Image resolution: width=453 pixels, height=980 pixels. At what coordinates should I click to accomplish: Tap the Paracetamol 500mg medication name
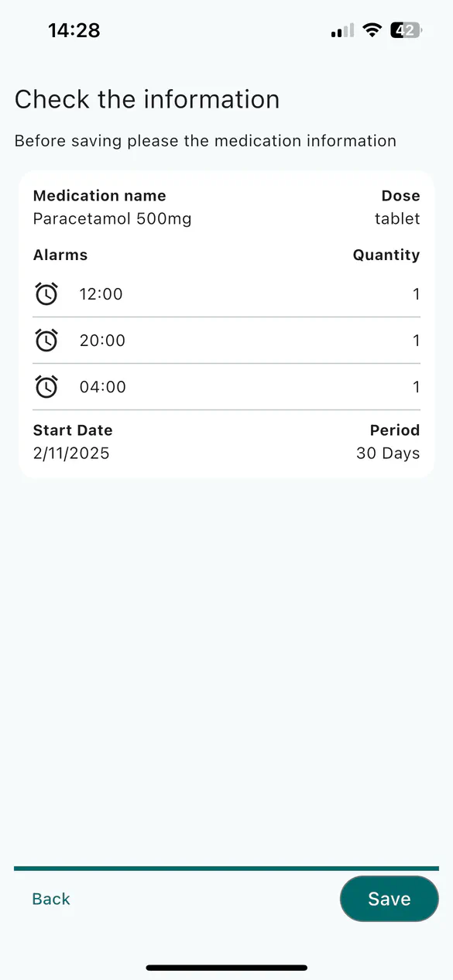[112, 219]
